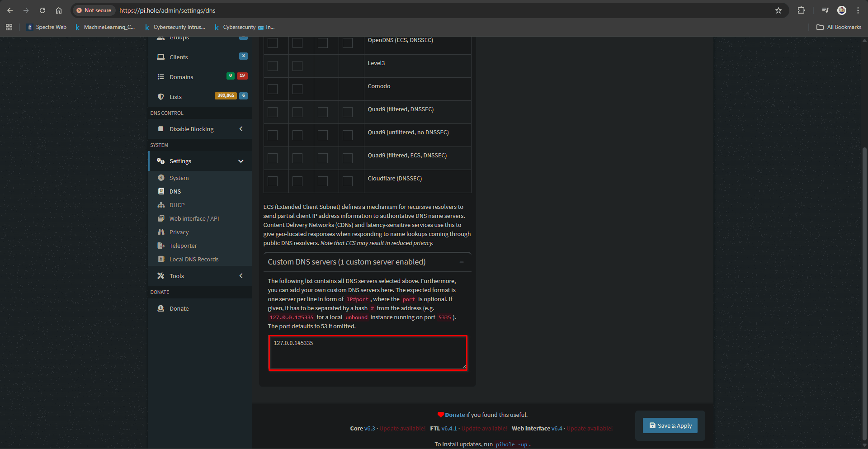
Task: Collapse the Settings submenu chevron
Action: [x=241, y=161]
